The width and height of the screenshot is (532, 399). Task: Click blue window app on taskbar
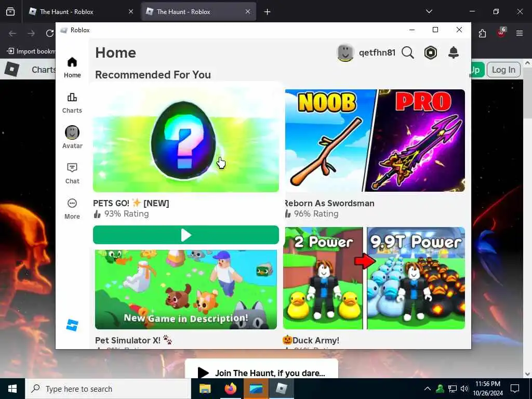coord(256,389)
